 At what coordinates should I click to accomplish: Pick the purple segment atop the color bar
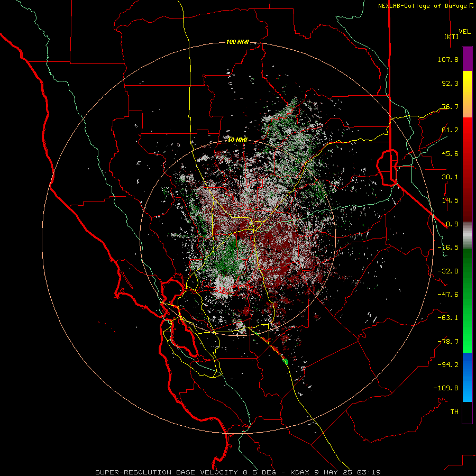[x=467, y=59]
